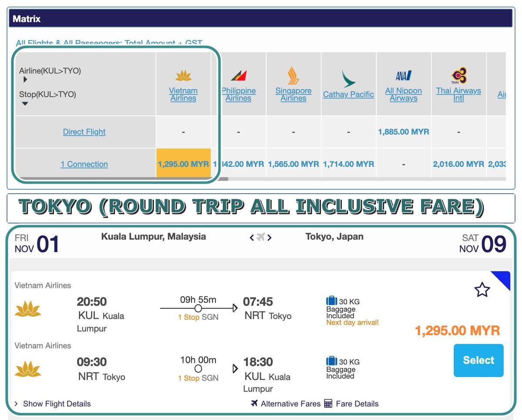Click the Fare Details calculator icon
This screenshot has height=420, width=522.
click(328, 403)
